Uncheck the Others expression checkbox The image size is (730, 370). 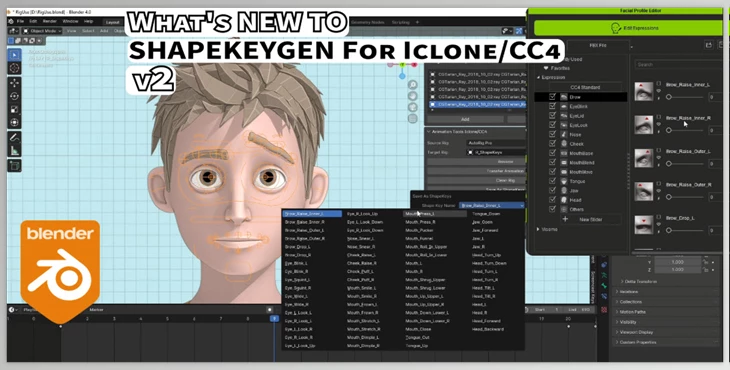point(552,209)
